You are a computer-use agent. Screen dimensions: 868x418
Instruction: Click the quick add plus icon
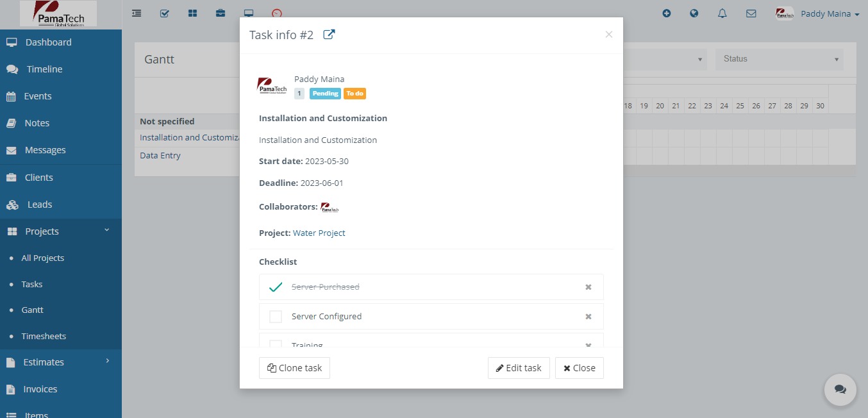(667, 13)
